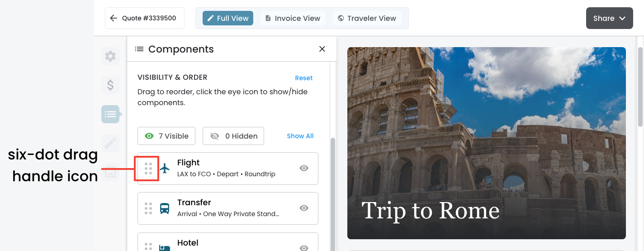Grab the Flight row drag handle
644x251 pixels.
pos(148,169)
